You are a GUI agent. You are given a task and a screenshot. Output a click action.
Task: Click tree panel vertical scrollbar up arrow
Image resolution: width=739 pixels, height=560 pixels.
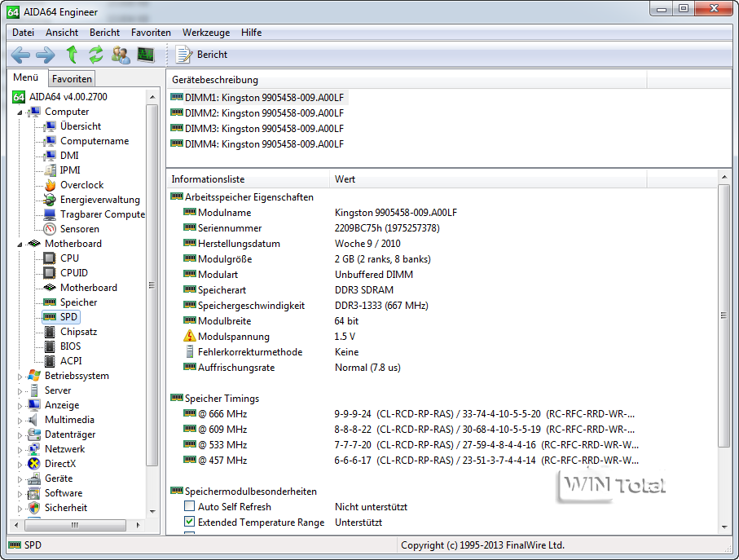pos(152,97)
